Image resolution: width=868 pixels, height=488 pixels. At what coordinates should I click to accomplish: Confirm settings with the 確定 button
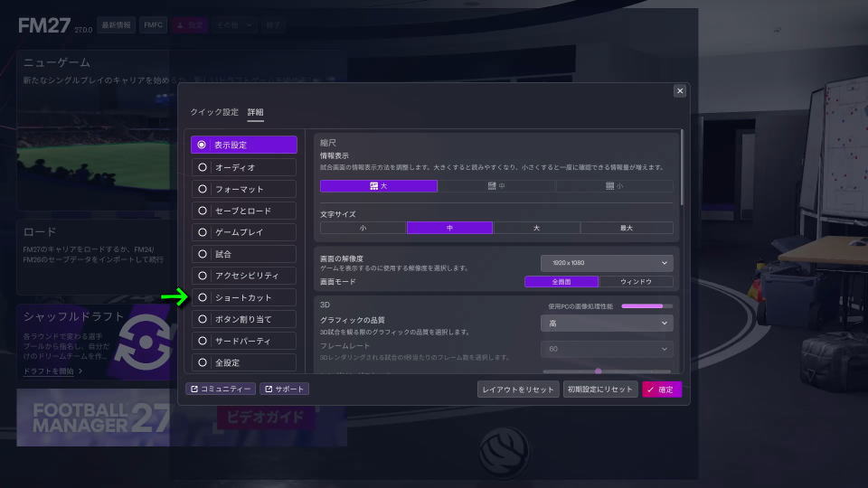pos(662,389)
